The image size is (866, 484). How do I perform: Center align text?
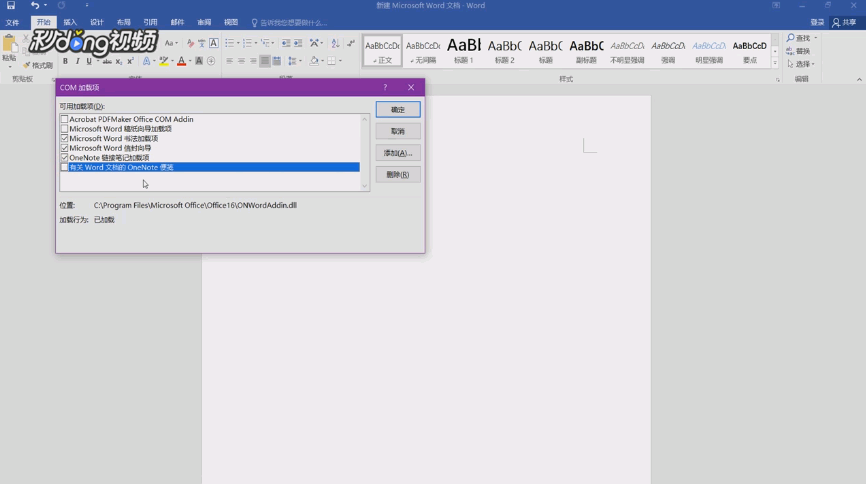[241, 61]
